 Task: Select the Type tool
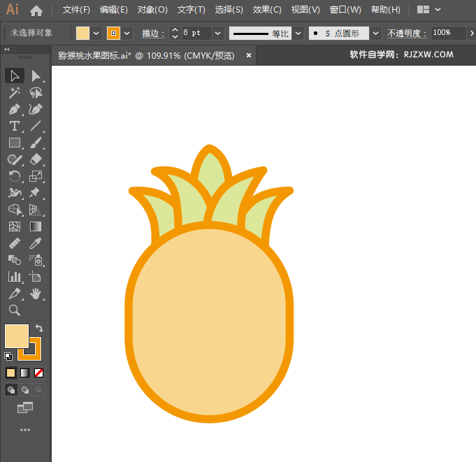(x=14, y=126)
